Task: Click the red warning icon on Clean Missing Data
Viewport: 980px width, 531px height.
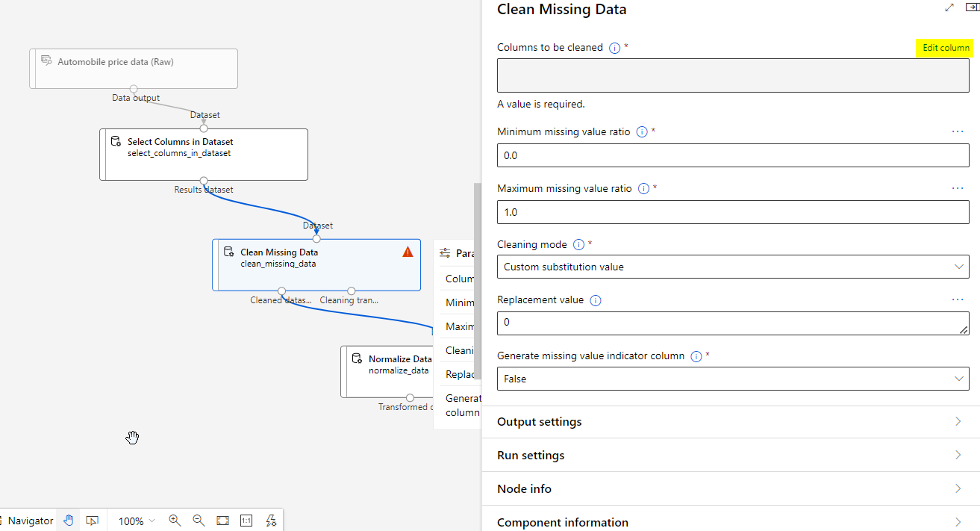Action: click(x=408, y=252)
